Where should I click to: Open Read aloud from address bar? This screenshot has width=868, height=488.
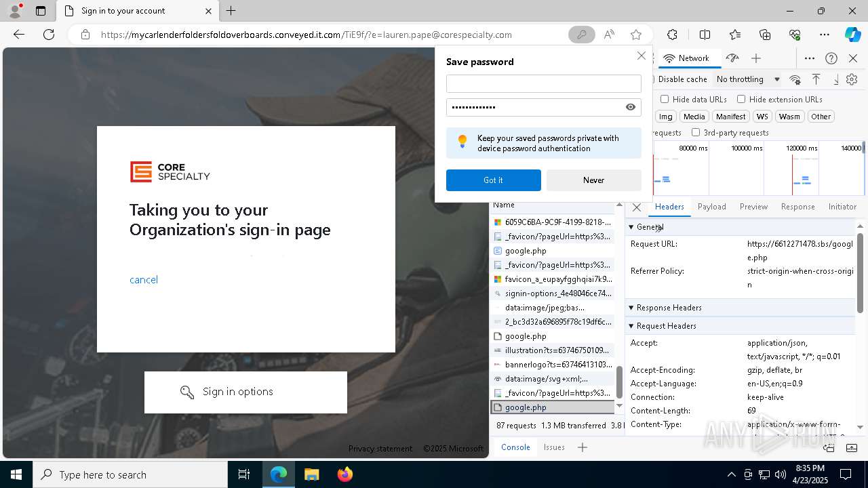pyautogui.click(x=609, y=35)
